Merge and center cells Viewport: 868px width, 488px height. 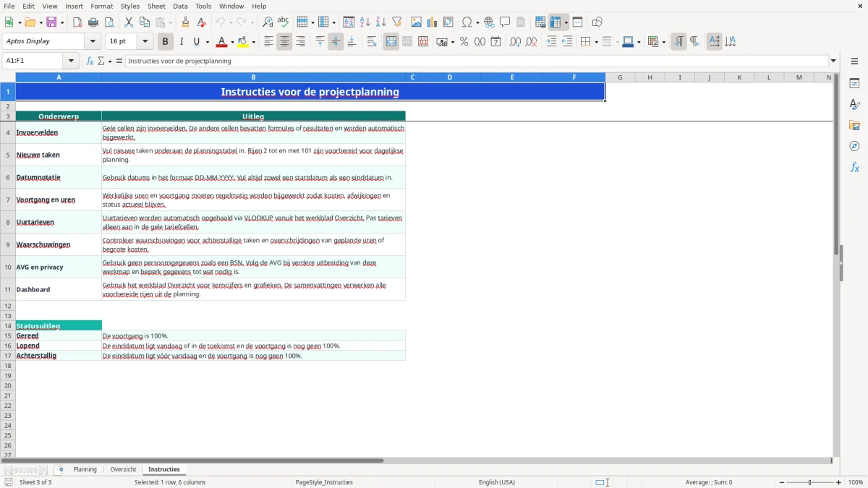(391, 42)
